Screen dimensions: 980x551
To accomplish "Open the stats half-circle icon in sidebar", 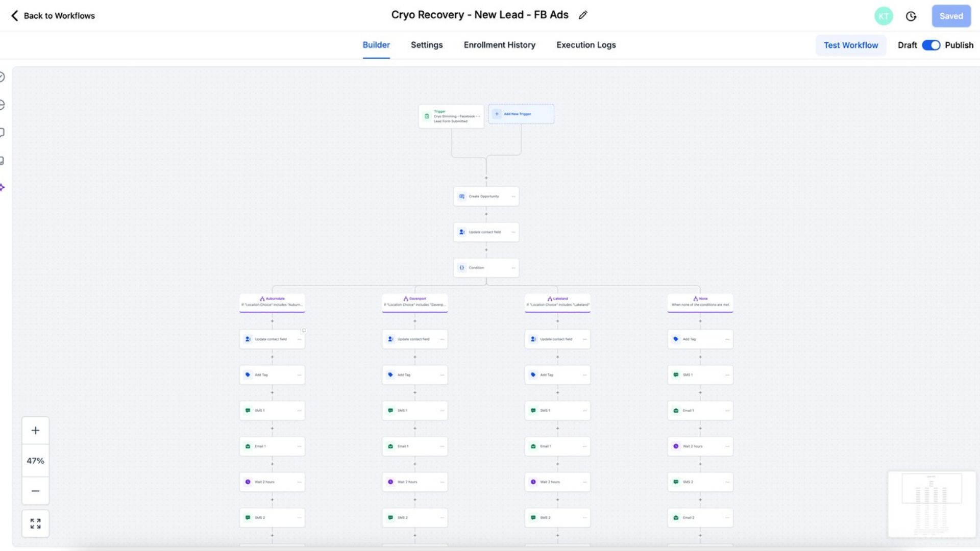I will coord(2,104).
